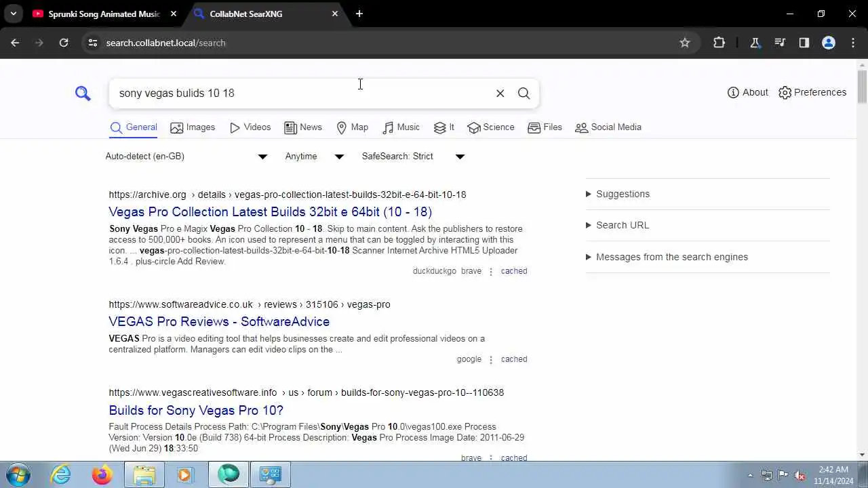Click the softwareadvice.co.uk result URL
Image resolution: width=868 pixels, height=488 pixels.
[250, 304]
